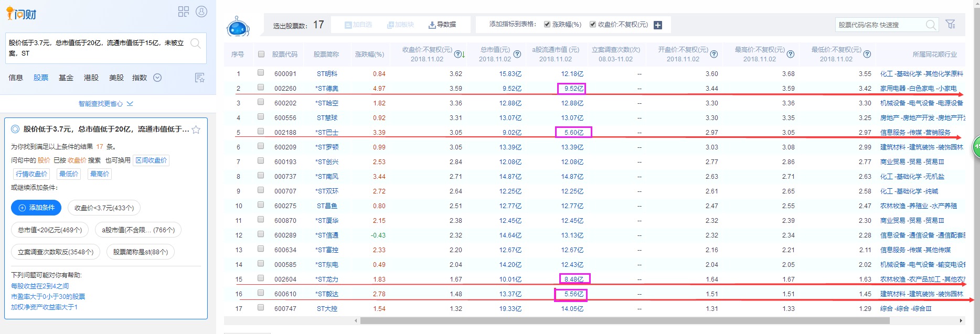Check the box for *ST龙力 row
The height and width of the screenshot is (334, 980).
point(261,278)
